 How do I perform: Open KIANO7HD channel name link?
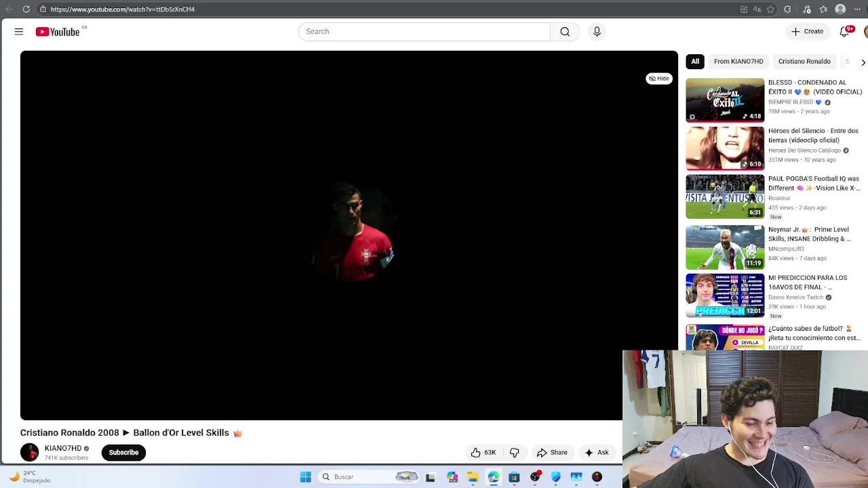[63, 448]
